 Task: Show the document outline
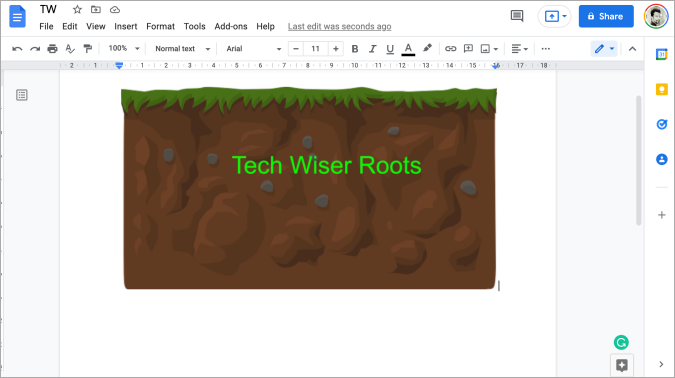tap(22, 95)
